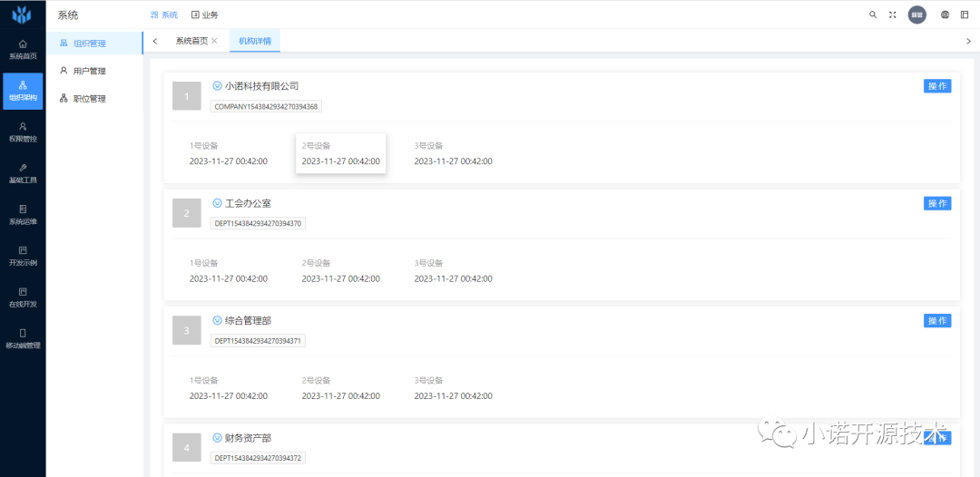Screen dimensions: 980x477
Task: Click 操作 button for 小诺科技有限公司
Action: (937, 86)
